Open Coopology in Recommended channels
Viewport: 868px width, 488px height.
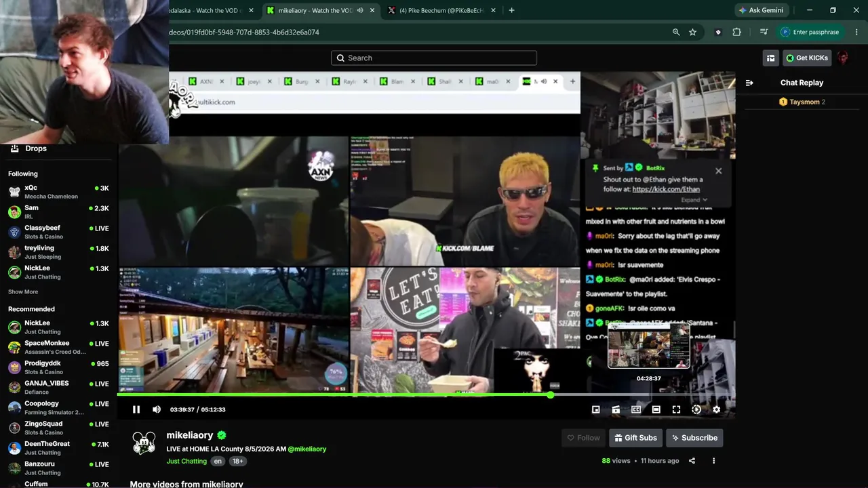[x=58, y=408]
